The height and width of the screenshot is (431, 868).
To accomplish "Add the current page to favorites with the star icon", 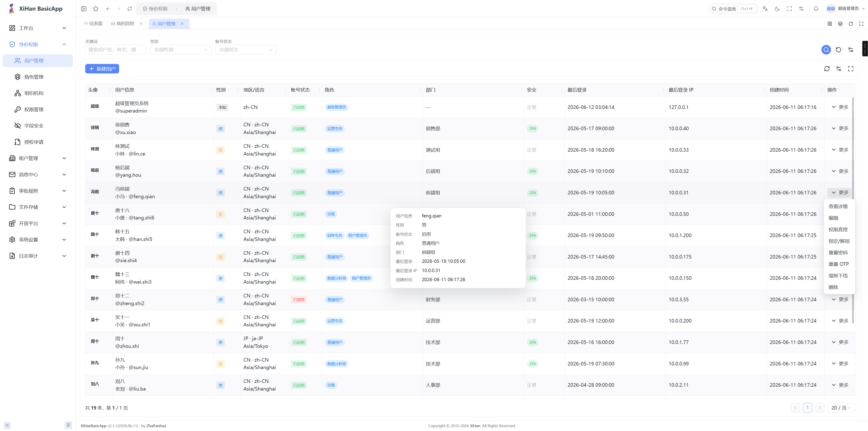I will pyautogui.click(x=96, y=9).
